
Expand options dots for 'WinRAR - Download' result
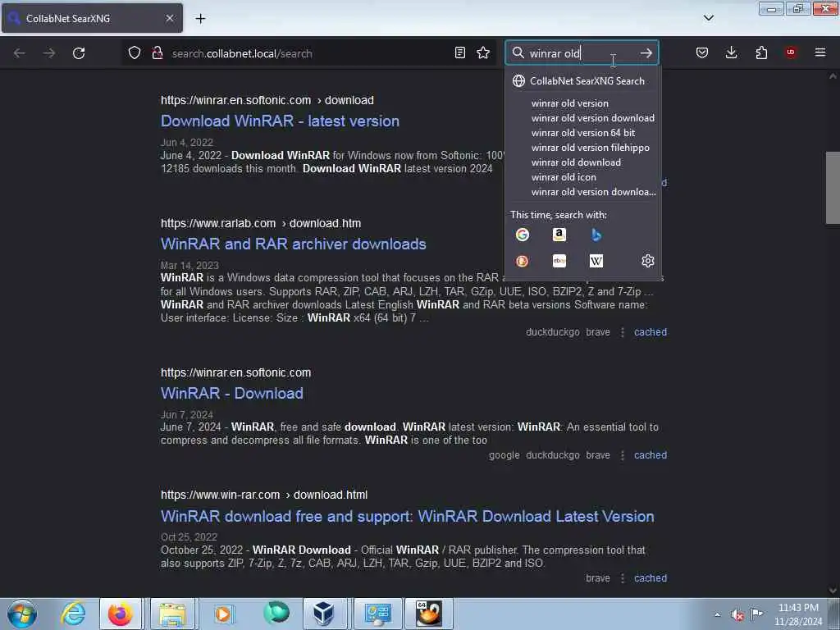point(622,455)
